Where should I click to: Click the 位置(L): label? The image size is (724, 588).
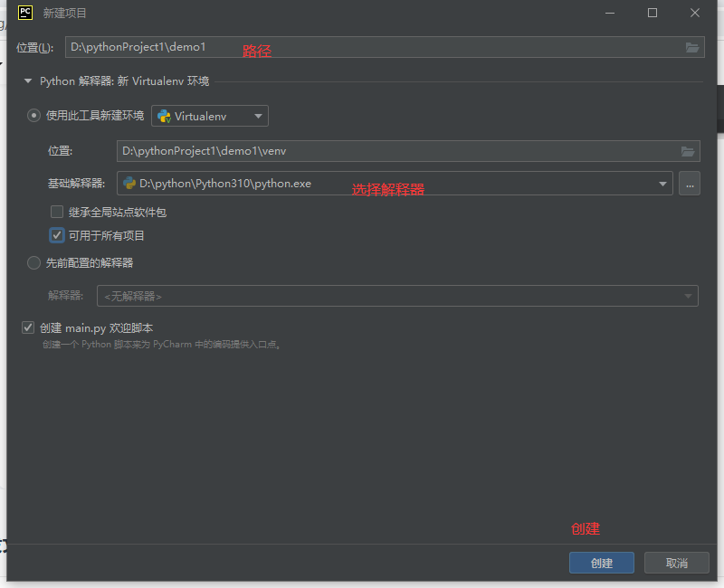coord(35,48)
